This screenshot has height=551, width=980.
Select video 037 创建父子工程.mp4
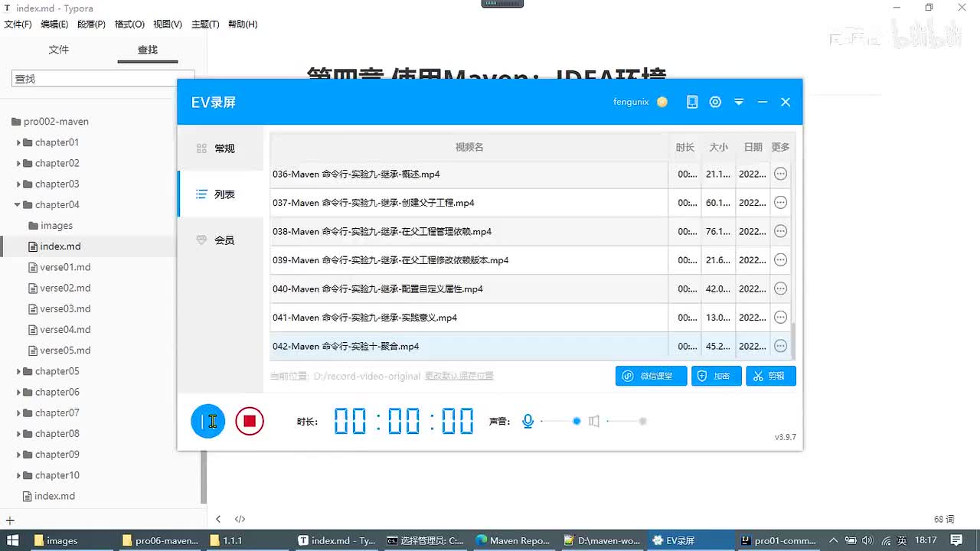point(531,203)
